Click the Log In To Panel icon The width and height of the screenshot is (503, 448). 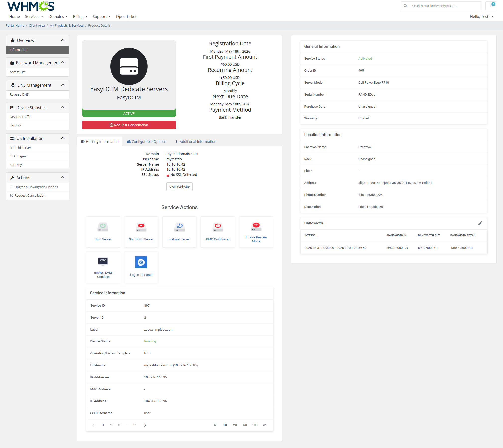(141, 262)
